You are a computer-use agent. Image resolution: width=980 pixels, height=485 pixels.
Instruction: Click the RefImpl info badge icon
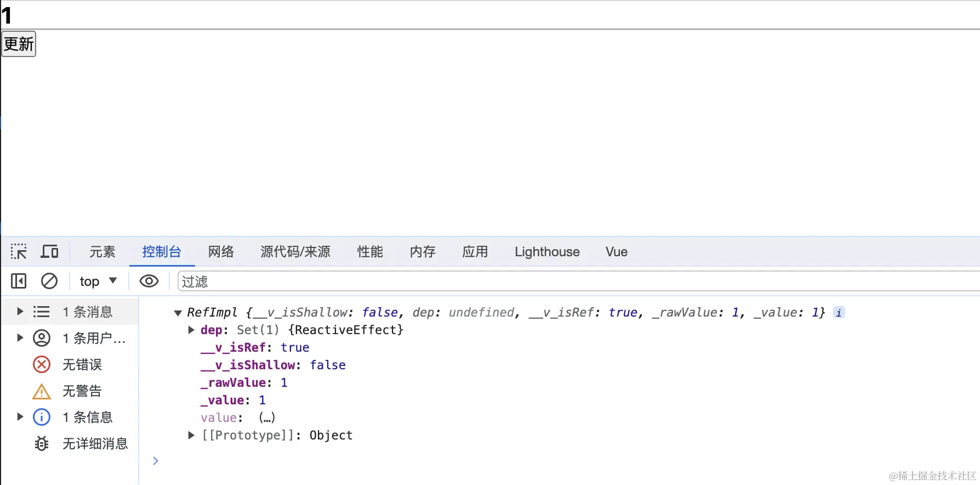click(839, 313)
